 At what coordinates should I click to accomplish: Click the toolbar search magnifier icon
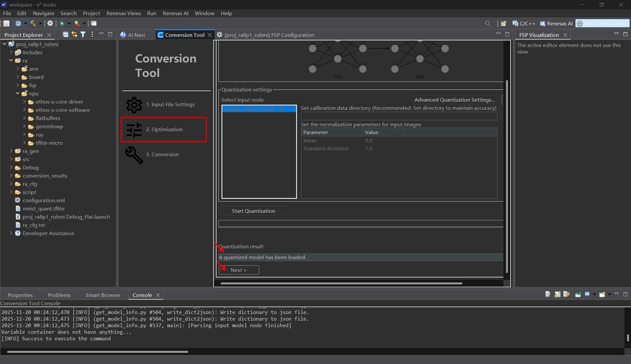click(488, 23)
